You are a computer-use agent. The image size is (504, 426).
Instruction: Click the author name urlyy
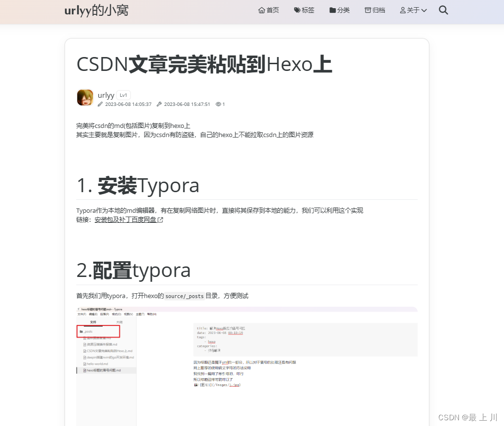tap(106, 95)
